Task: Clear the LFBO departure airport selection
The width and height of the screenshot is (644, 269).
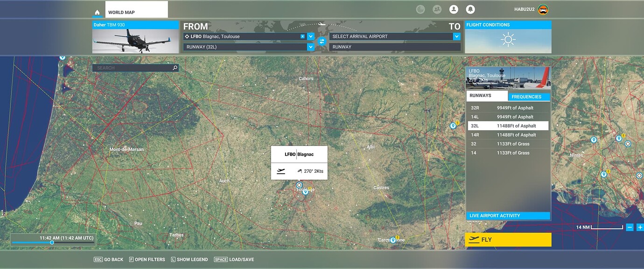Action: (x=302, y=36)
